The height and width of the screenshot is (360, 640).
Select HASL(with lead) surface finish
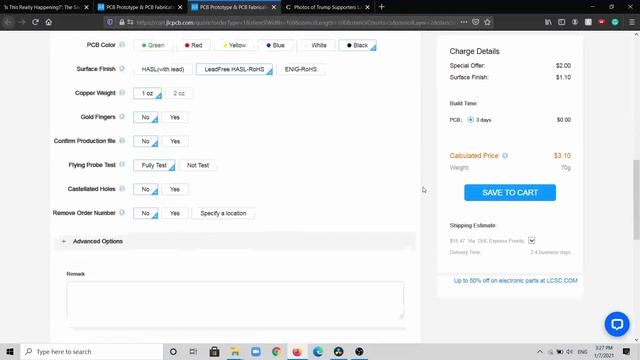[163, 69]
